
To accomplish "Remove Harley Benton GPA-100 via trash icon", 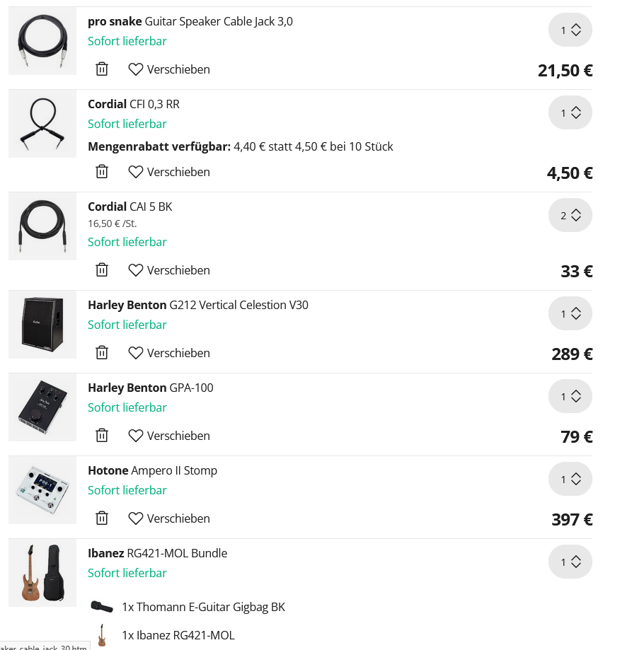I will click(102, 436).
